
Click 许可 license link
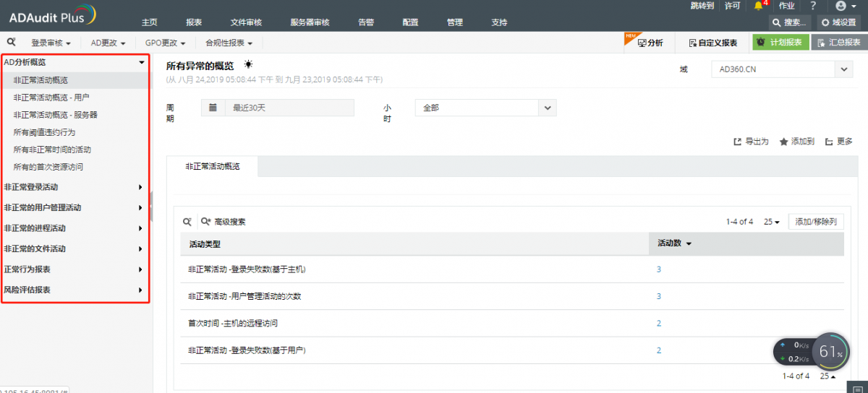[733, 6]
